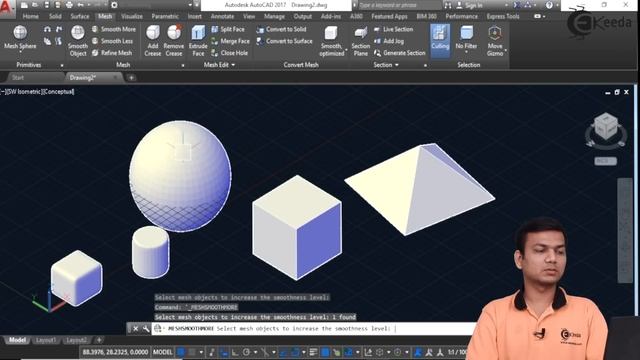Open the Annotate ribbon tab
Image resolution: width=640 pixels, height=360 pixels.
click(222, 16)
